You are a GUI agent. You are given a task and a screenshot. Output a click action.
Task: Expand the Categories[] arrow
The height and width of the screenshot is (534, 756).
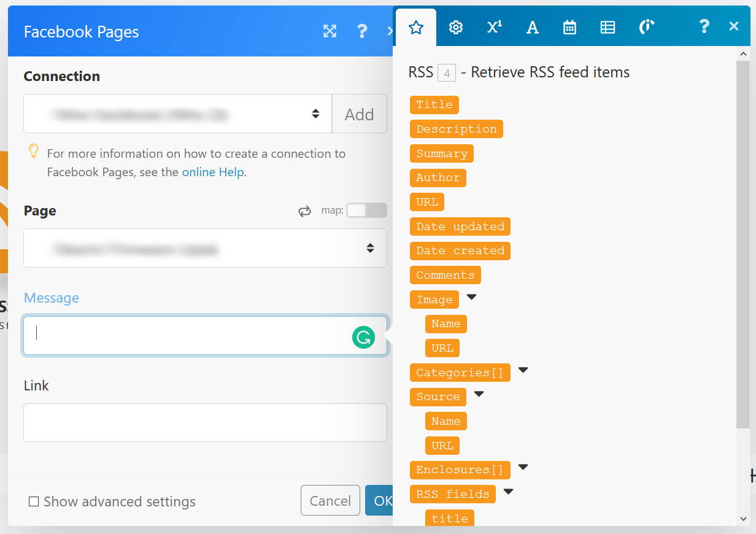click(x=523, y=370)
